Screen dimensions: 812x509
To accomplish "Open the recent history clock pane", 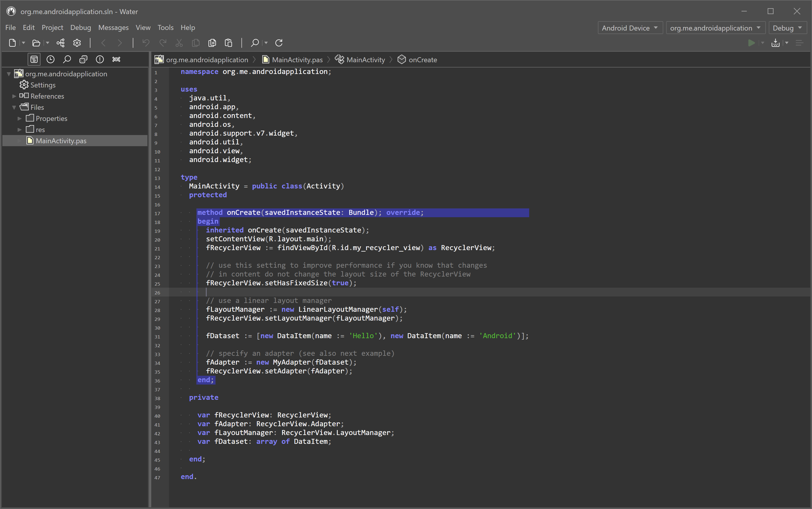I will tap(51, 60).
